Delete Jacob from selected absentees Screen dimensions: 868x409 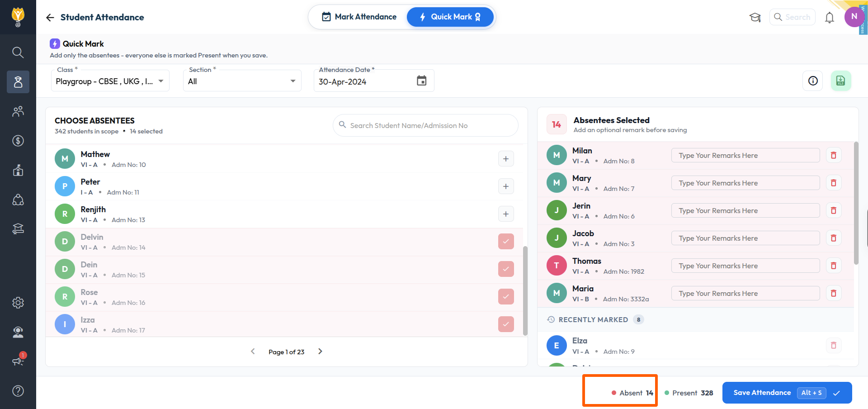coord(834,238)
